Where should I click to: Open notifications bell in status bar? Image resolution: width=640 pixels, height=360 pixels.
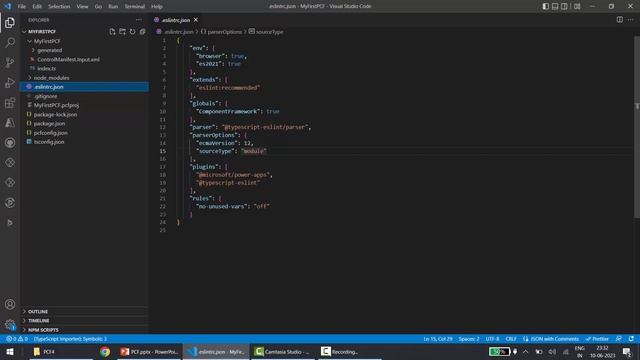[x=631, y=339]
